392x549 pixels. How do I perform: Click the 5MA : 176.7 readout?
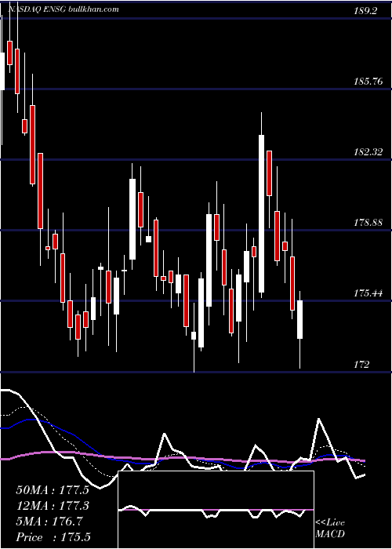pyautogui.click(x=49, y=522)
